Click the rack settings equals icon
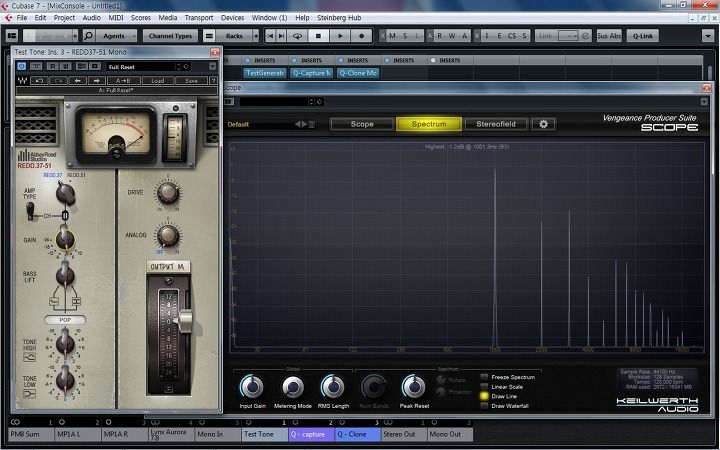The width and height of the screenshot is (720, 450). pos(209,36)
